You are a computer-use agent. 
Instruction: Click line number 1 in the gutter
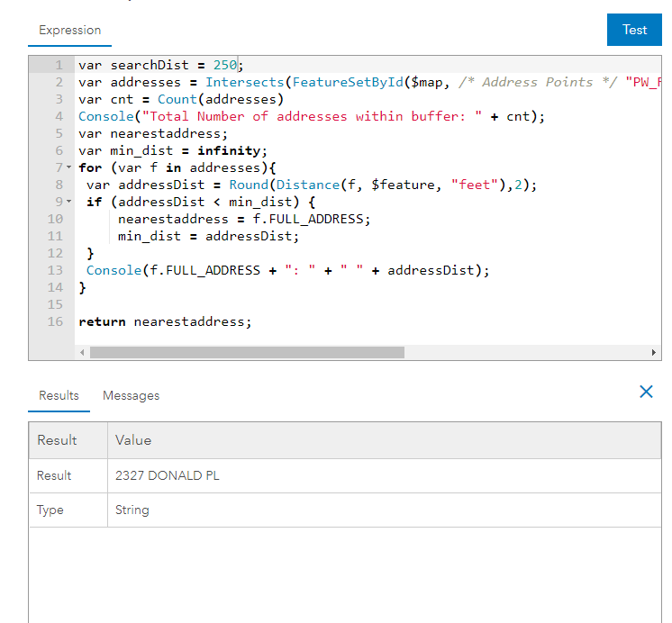[59, 66]
